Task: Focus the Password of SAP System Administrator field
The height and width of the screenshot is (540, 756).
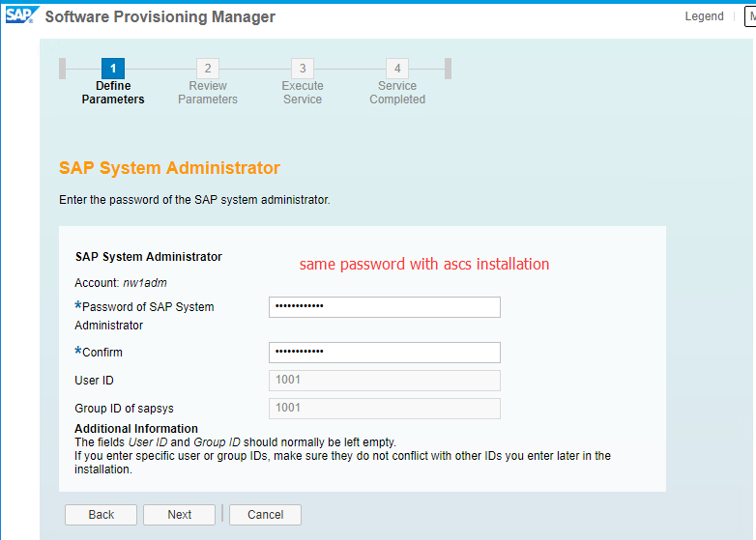Action: [x=384, y=307]
